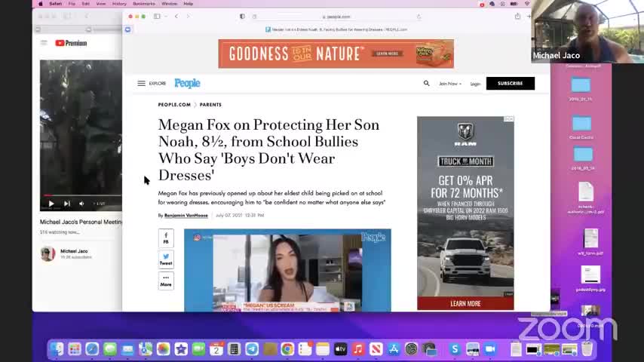Skip to next video on YouTube player

coord(67,204)
